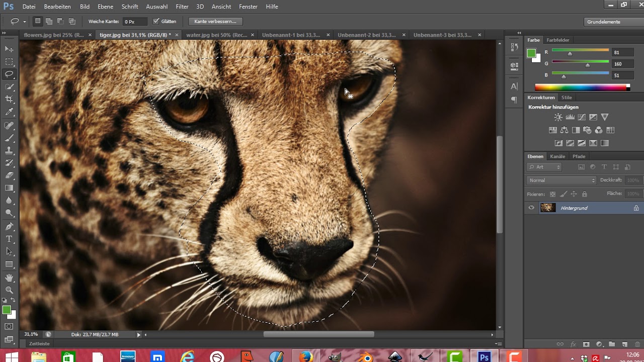Viewport: 644px width, 362px height.
Task: Select the Eraser tool
Action: click(9, 175)
